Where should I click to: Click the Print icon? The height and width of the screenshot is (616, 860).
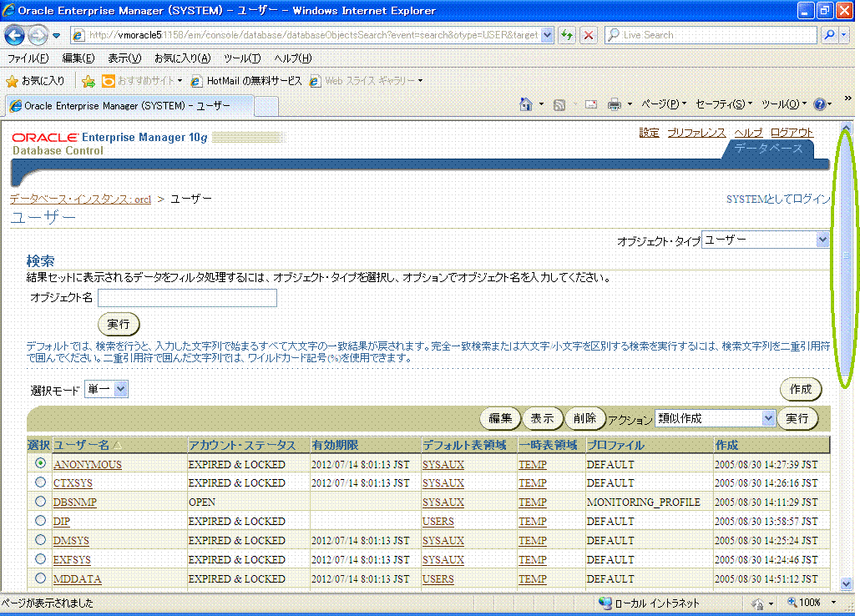coord(615,104)
